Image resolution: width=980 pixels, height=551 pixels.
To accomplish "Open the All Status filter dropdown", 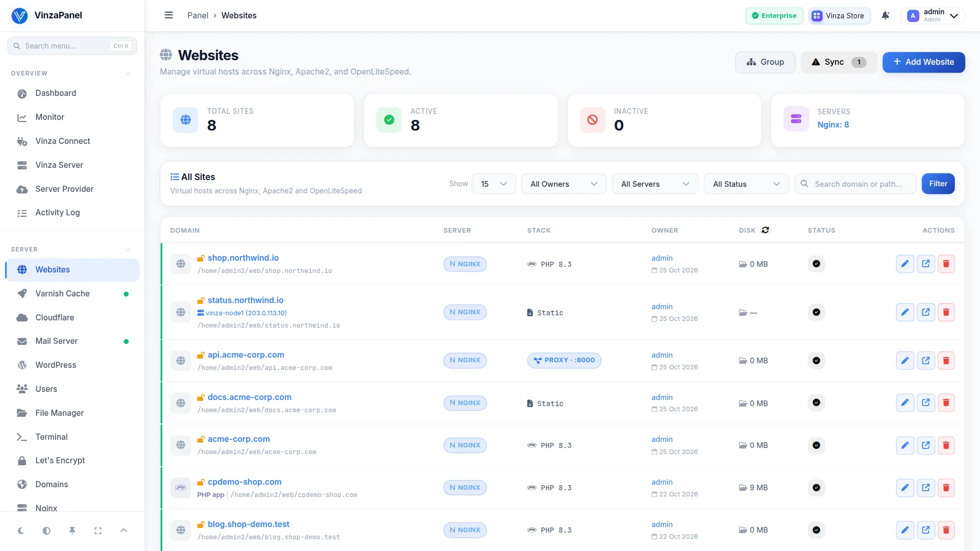I will click(x=746, y=184).
